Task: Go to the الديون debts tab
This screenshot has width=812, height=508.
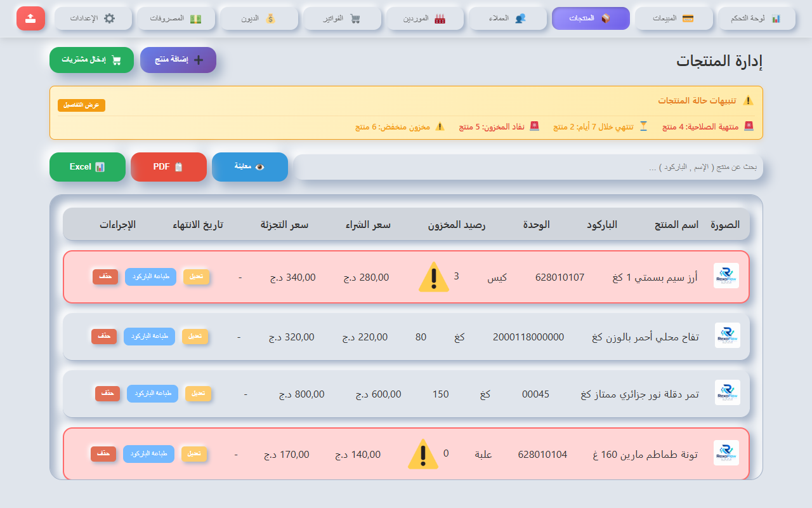Action: pyautogui.click(x=259, y=18)
